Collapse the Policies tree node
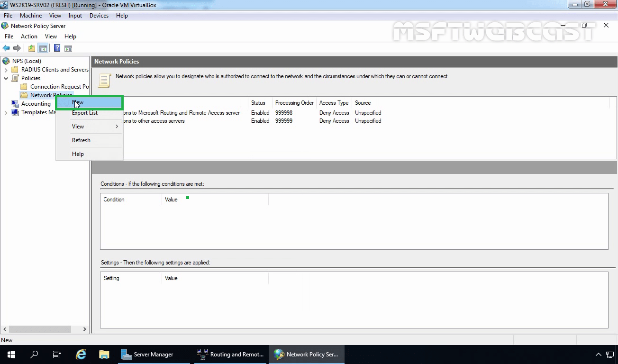The image size is (618, 364). pyautogui.click(x=6, y=78)
